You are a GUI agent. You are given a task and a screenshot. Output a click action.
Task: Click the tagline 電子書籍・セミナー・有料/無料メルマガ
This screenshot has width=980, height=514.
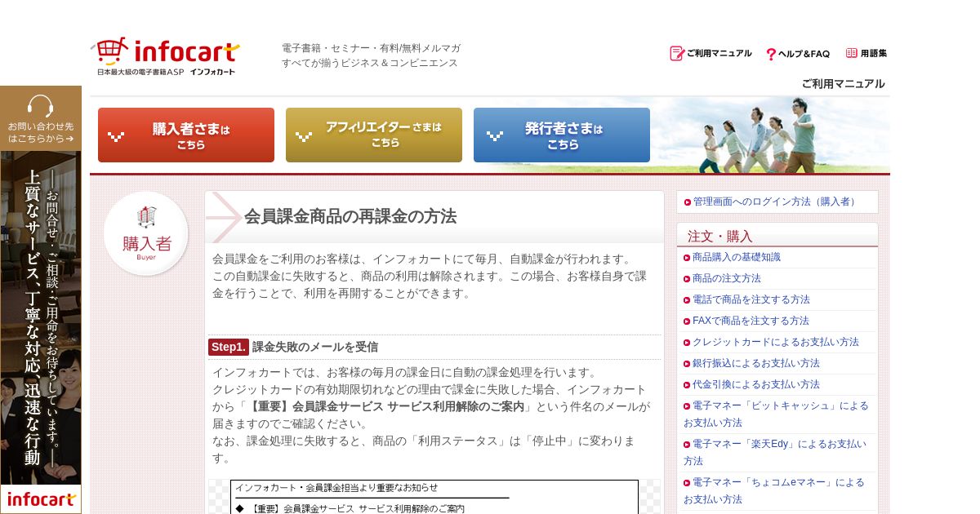coord(371,48)
